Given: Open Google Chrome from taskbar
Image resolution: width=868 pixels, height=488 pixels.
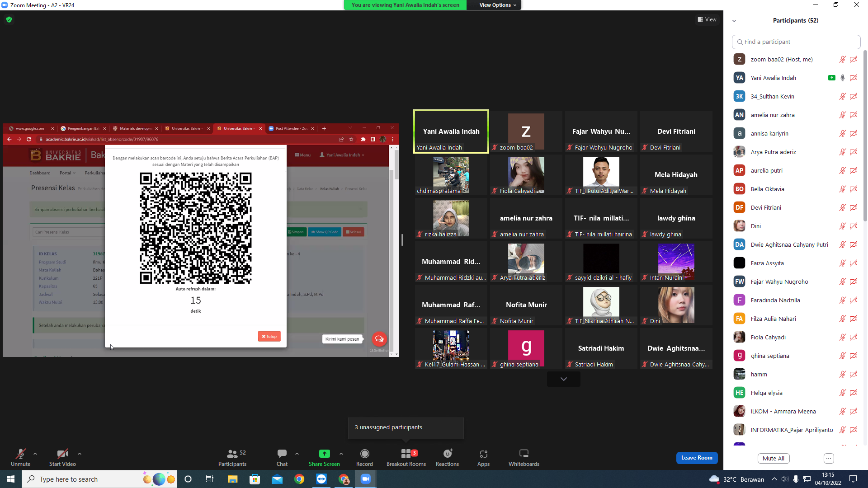Looking at the screenshot, I should [x=299, y=479].
